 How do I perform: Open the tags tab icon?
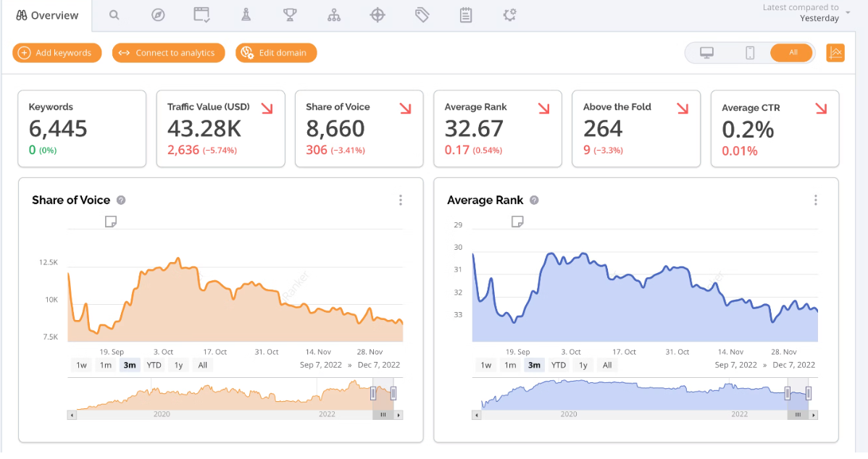click(x=422, y=15)
